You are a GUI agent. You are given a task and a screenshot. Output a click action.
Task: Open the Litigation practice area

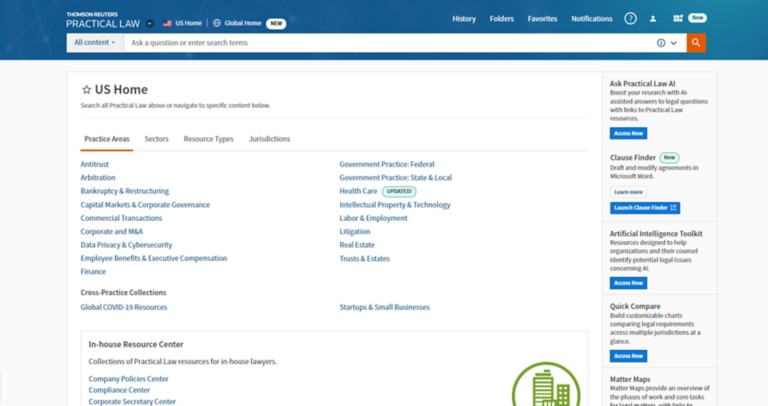click(355, 231)
